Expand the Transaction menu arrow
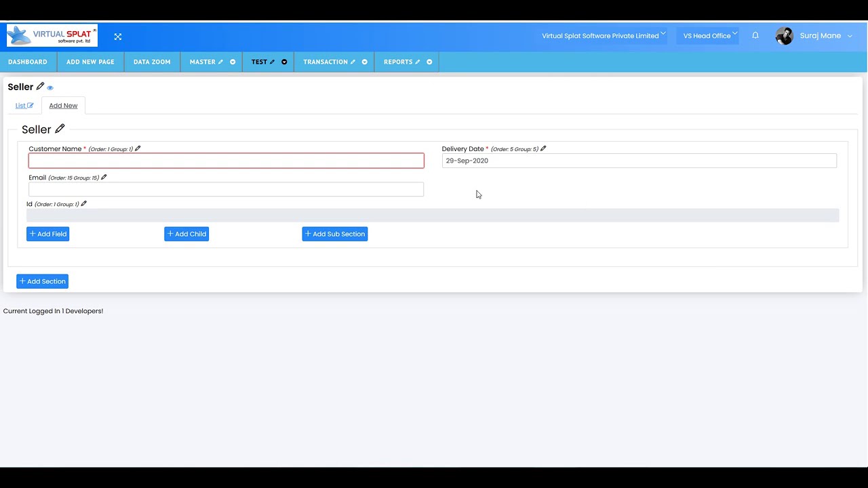Screen dimensions: 868x488 [364, 62]
